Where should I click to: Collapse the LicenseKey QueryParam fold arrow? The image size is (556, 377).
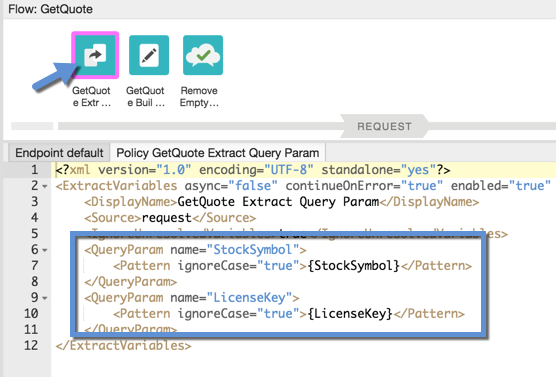(45, 298)
